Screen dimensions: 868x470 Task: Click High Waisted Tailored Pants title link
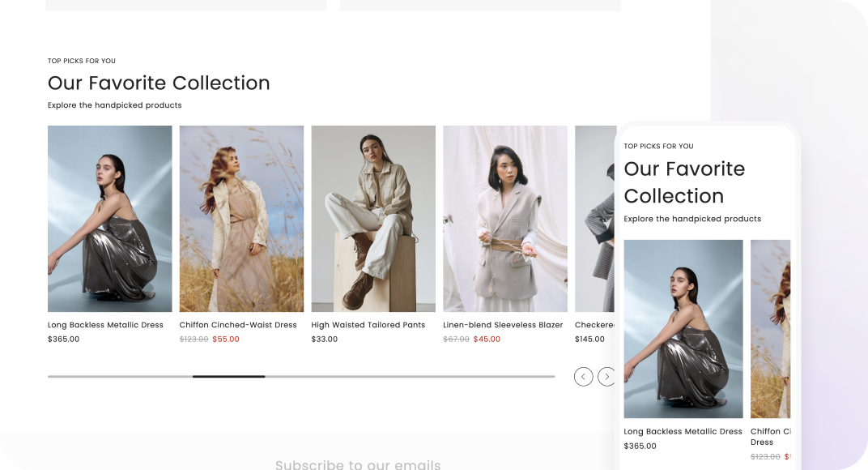tap(368, 325)
